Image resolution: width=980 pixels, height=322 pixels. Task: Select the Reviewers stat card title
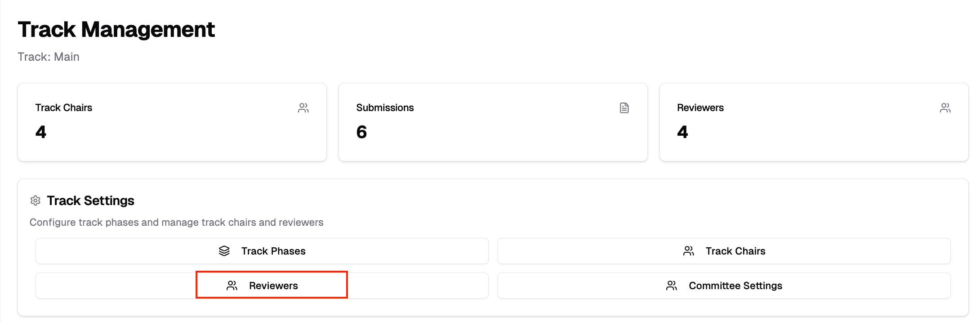700,108
